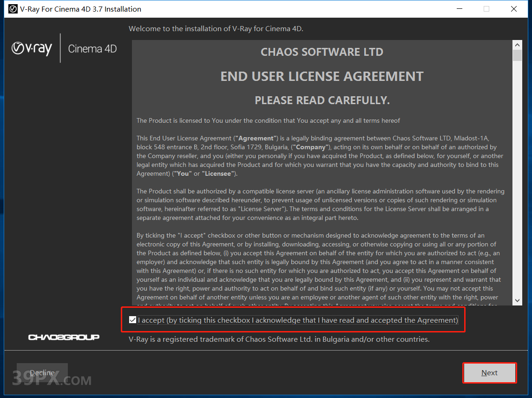532x398 pixels.
Task: Click the 'I accept' checkbox label text
Action: [x=298, y=320]
